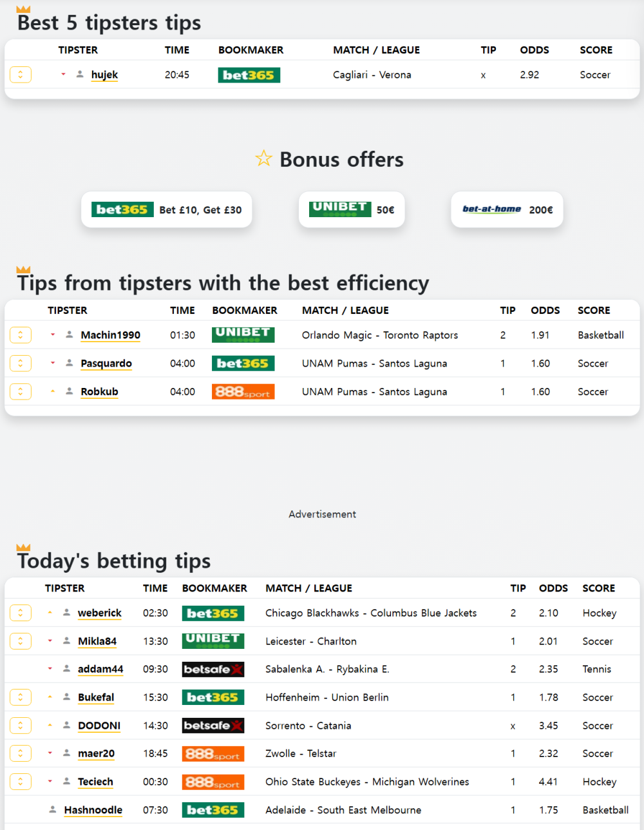Click the crown icon above Today's betting tips
The width and height of the screenshot is (644, 830).
[x=23, y=547]
